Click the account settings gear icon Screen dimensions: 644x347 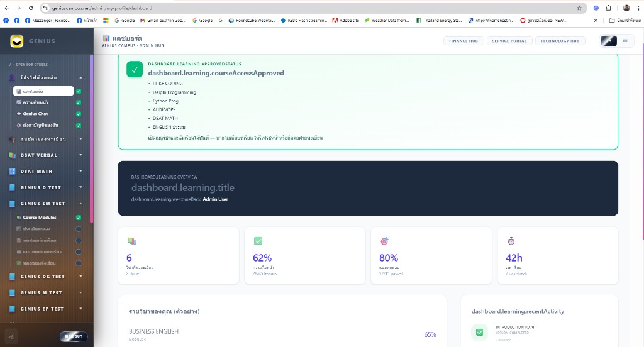coord(19,125)
